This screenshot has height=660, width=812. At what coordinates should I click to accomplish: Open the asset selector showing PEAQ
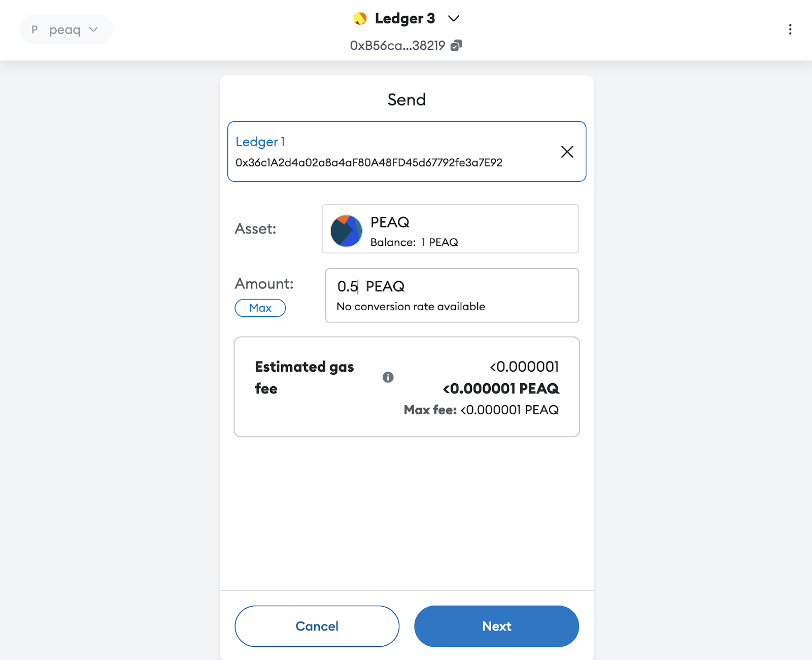(x=450, y=229)
